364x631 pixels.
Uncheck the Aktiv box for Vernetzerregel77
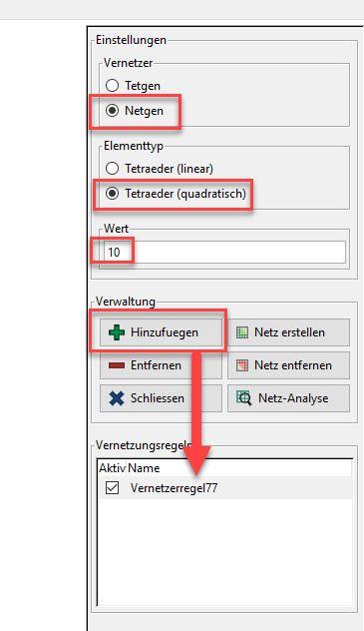click(x=112, y=488)
